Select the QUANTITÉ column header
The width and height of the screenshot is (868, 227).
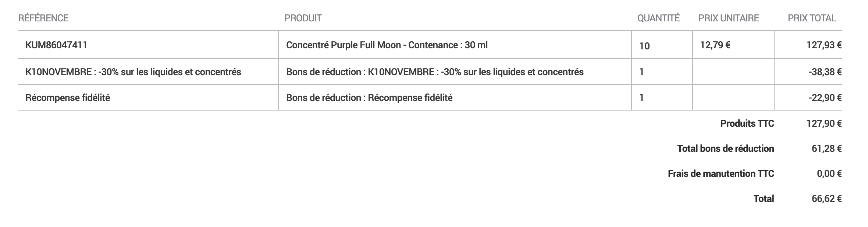pos(658,18)
